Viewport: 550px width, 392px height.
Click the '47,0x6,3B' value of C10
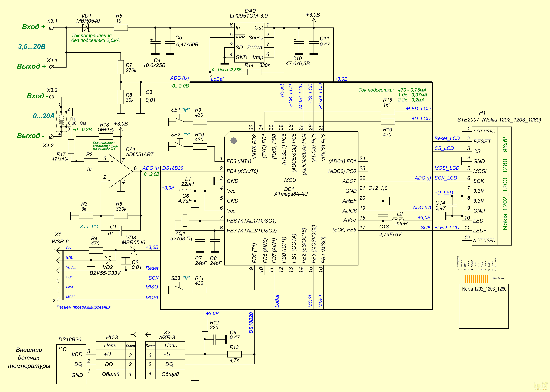point(298,64)
